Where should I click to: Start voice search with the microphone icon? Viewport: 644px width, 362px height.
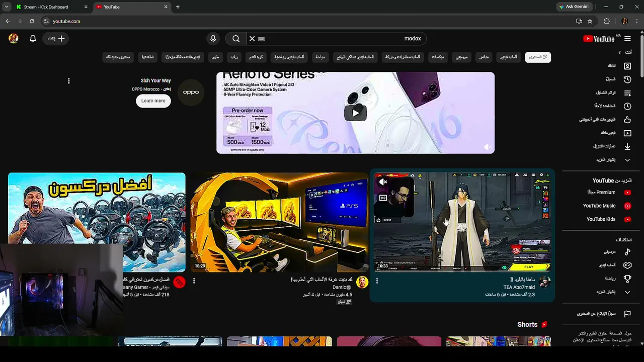pos(213,39)
